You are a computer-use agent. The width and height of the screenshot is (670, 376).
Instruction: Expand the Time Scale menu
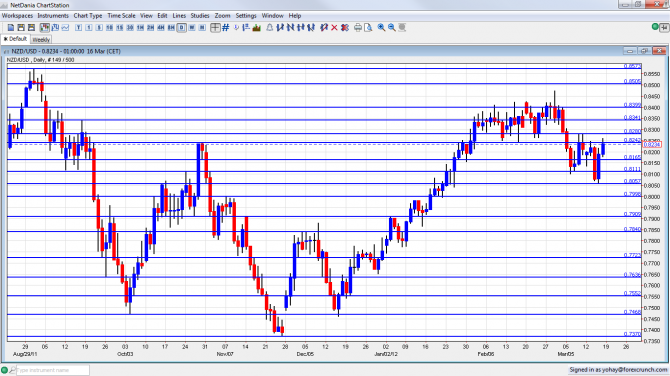pyautogui.click(x=121, y=15)
